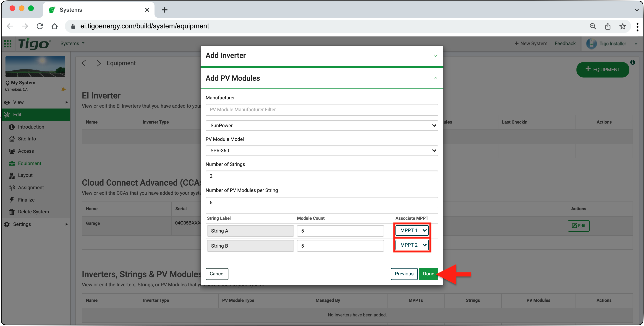Open the MPPT 2 dropdown for String B
The height and width of the screenshot is (326, 644).
point(412,245)
